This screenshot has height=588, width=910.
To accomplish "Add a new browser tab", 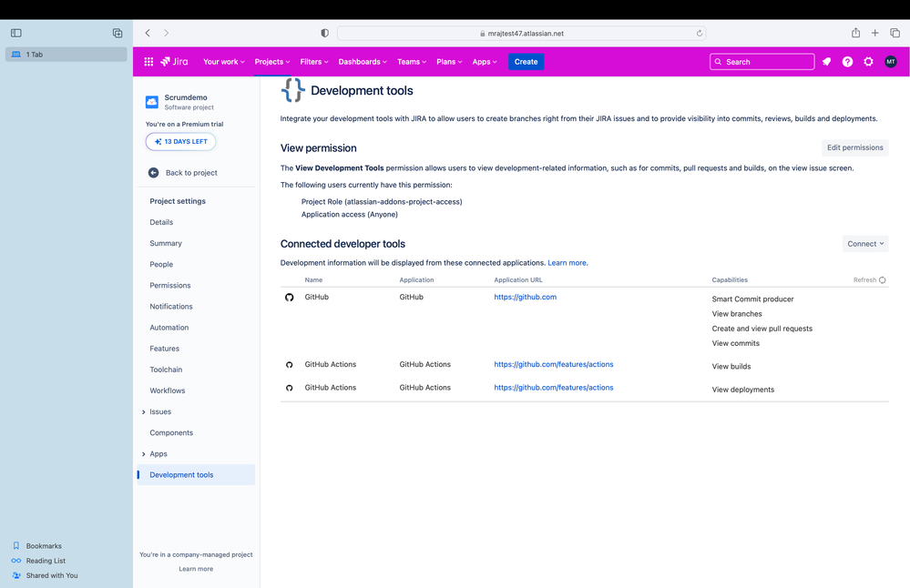I will pos(874,33).
